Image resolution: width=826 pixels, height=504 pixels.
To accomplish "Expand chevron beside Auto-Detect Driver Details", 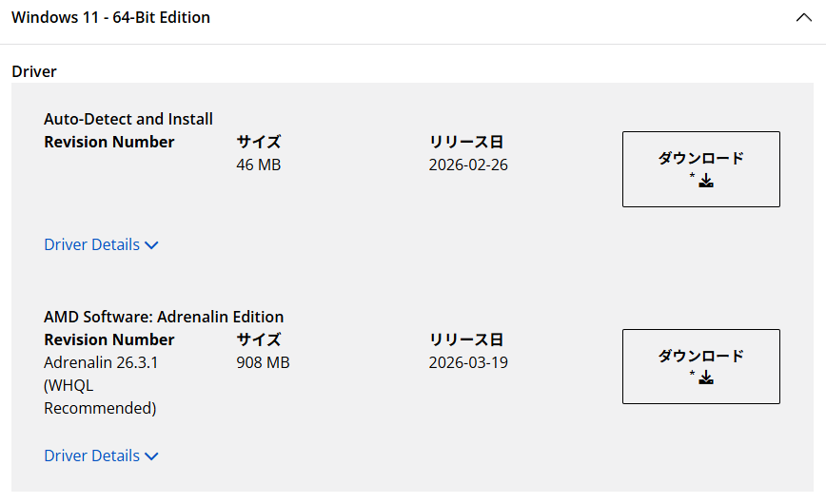I will pos(151,245).
